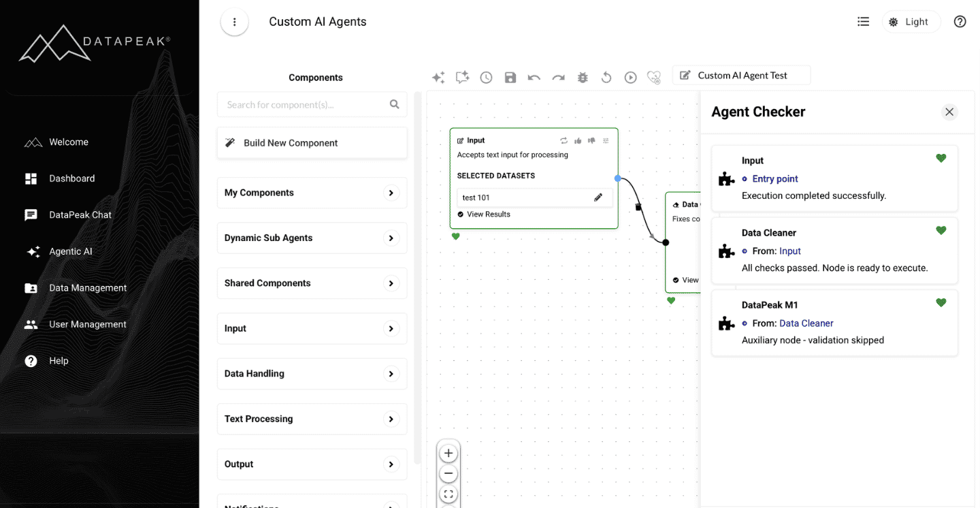Zoom in on the canvas

click(x=448, y=454)
